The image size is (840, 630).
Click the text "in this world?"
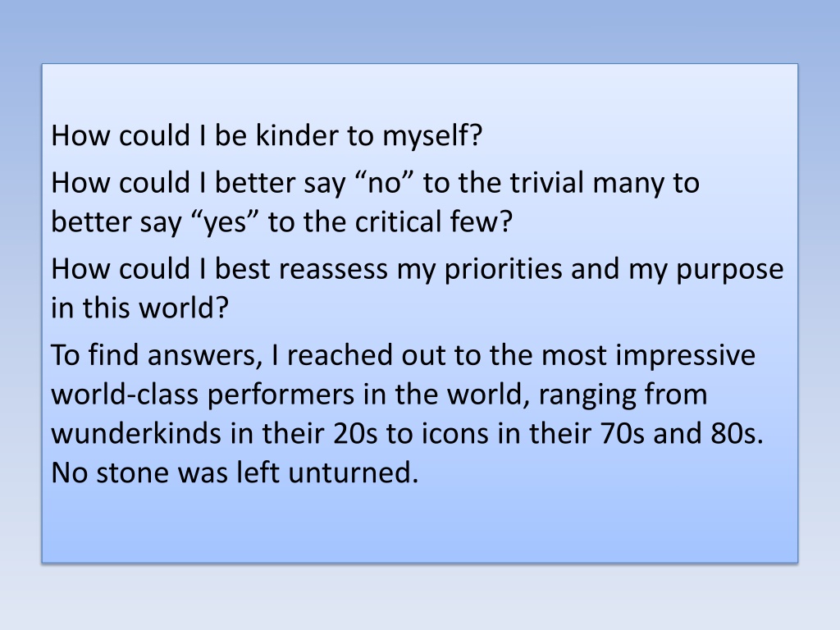tap(139, 308)
